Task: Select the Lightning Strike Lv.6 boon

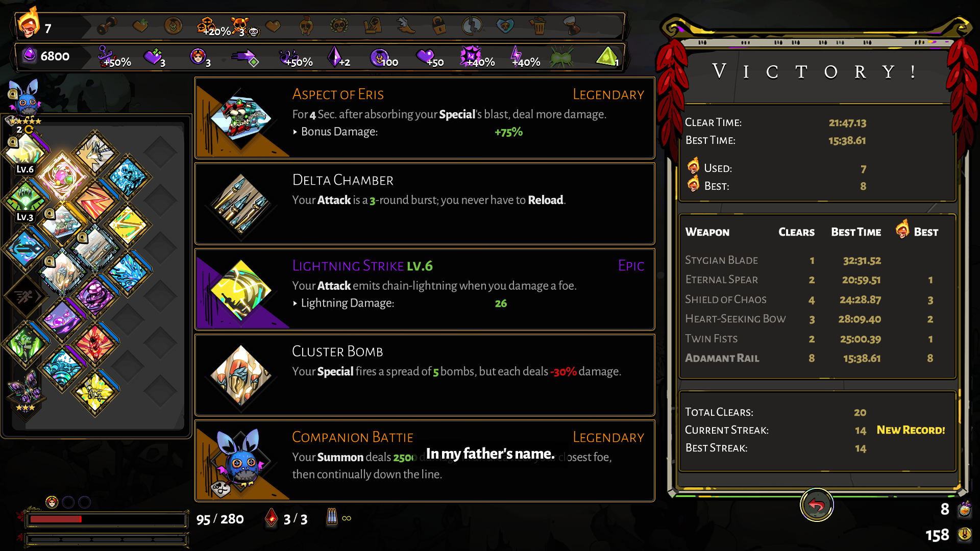Action: click(x=425, y=289)
